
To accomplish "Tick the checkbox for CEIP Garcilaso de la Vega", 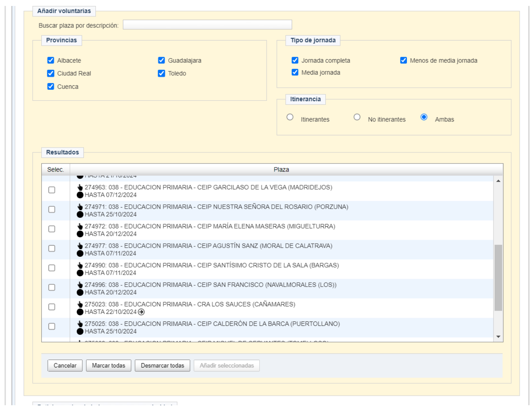I will point(52,190).
